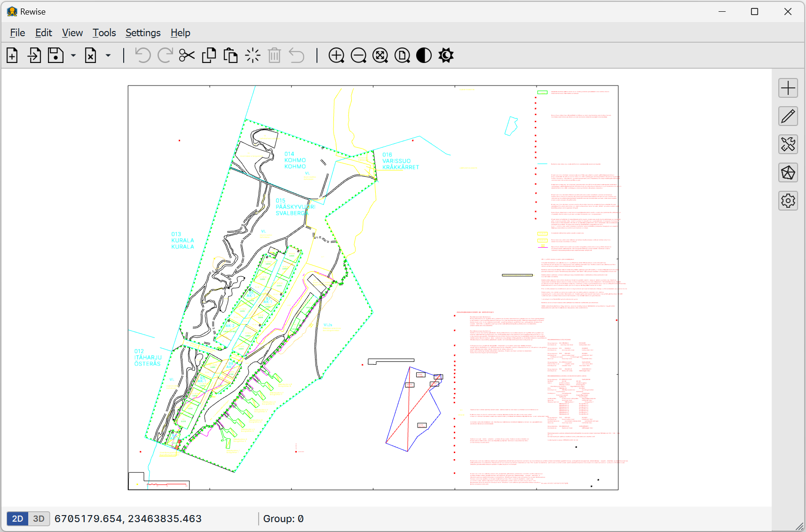Image resolution: width=806 pixels, height=532 pixels.
Task: Expand the Close file dropdown arrow
Action: tap(108, 55)
